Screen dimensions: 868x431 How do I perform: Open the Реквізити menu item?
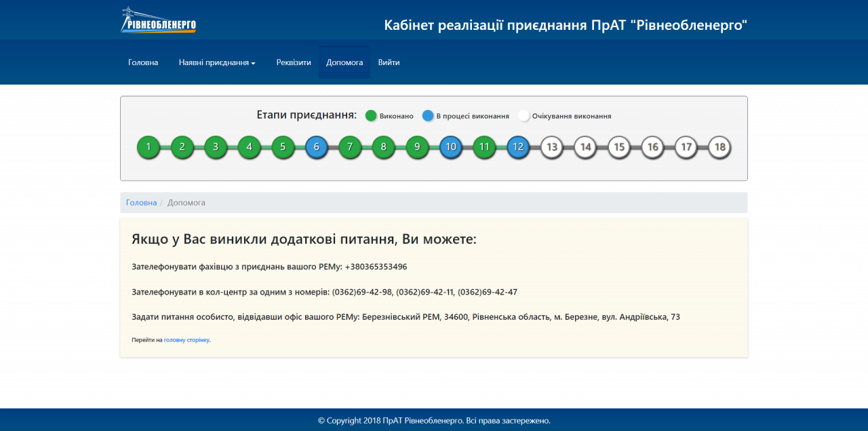pyautogui.click(x=294, y=62)
